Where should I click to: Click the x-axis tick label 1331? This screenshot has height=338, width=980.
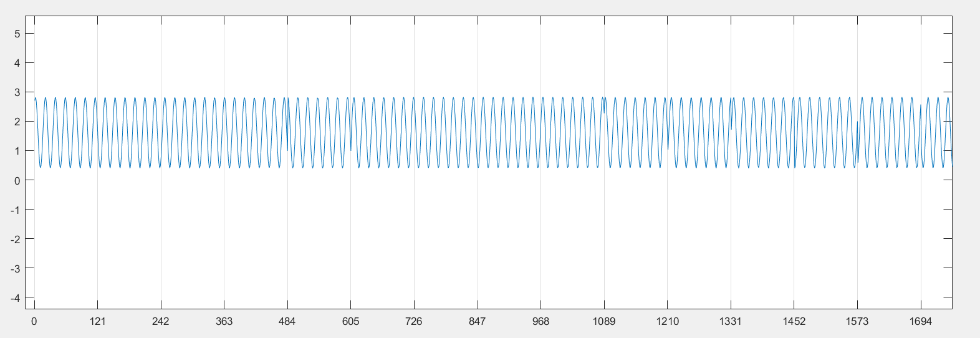[730, 322]
